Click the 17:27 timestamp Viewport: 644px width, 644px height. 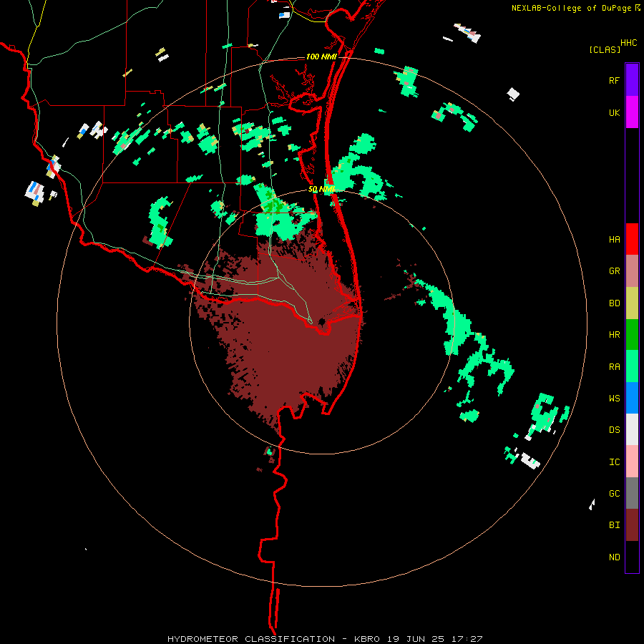coord(467,639)
